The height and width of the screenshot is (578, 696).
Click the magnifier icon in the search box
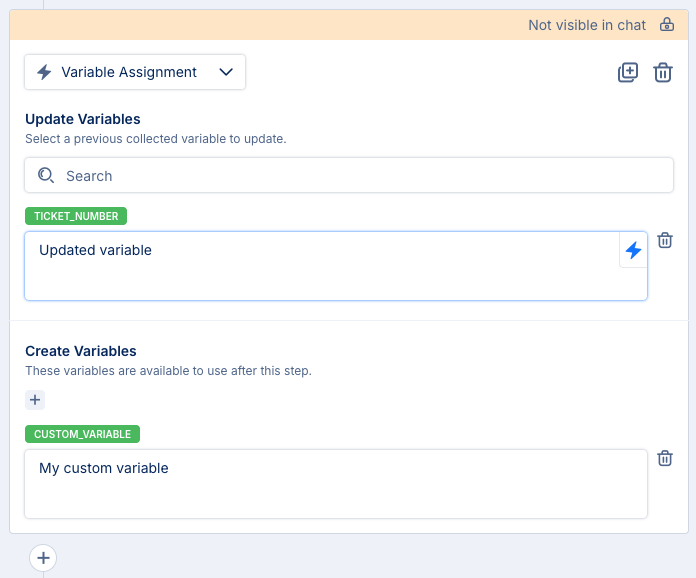click(x=46, y=175)
